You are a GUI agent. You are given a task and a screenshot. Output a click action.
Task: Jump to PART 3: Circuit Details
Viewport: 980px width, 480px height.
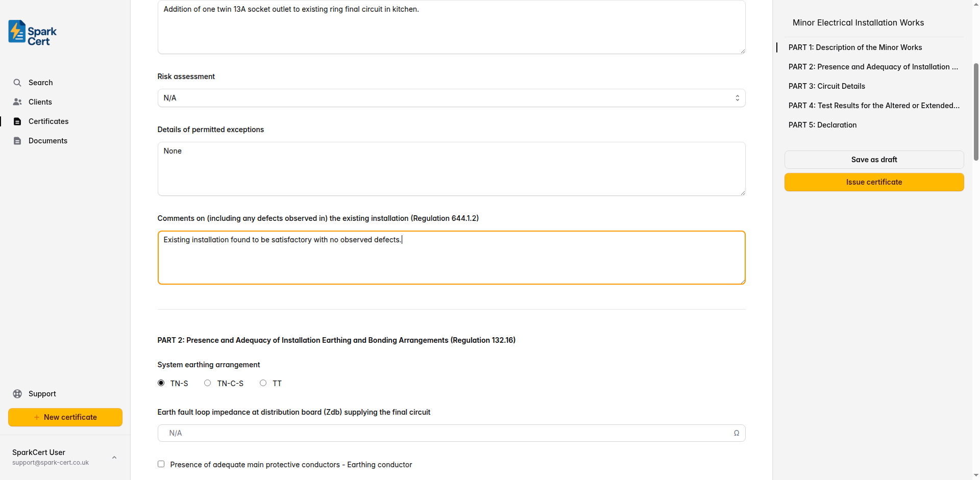(826, 86)
